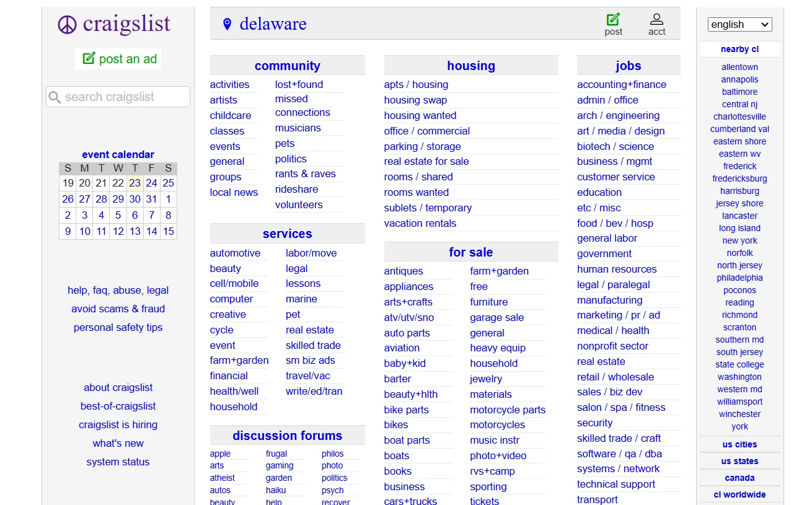The image size is (812, 505).
Task: Open heavy equip for sale link
Action: click(x=498, y=348)
